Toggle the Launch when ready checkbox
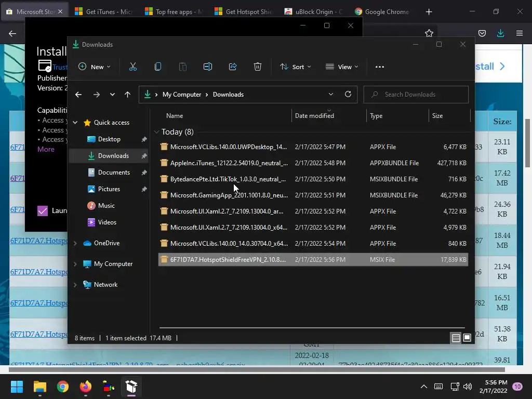The image size is (532, 399). click(43, 211)
